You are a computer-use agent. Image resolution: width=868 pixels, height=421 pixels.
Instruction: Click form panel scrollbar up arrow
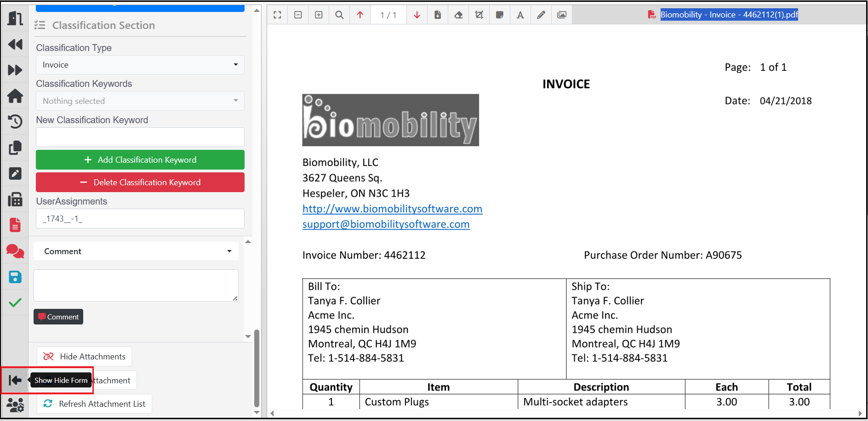[257, 10]
